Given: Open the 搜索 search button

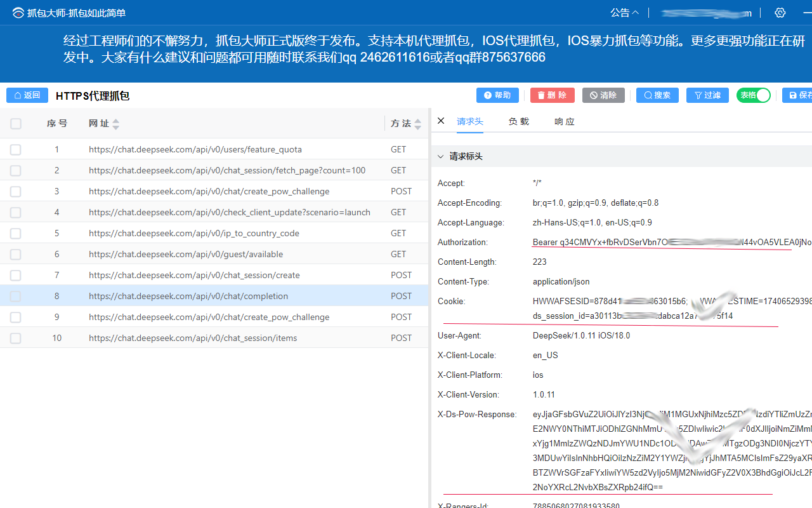Looking at the screenshot, I should tap(657, 95).
